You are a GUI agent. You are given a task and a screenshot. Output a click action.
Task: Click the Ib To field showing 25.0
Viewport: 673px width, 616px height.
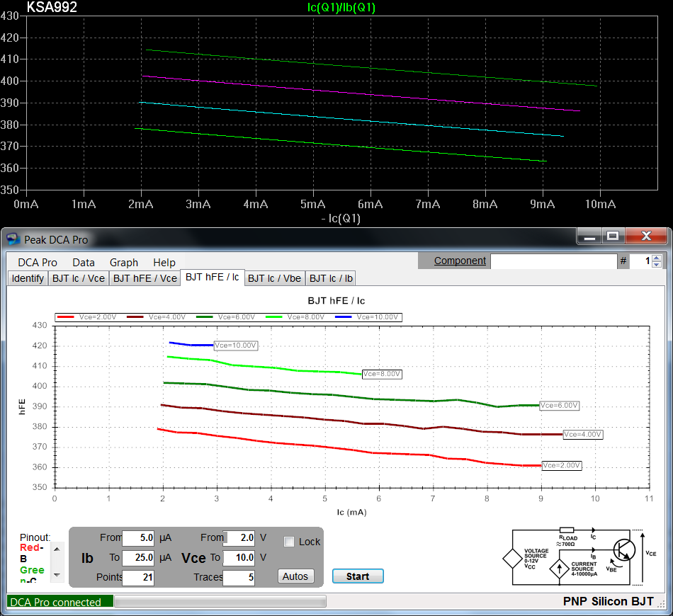click(x=138, y=557)
